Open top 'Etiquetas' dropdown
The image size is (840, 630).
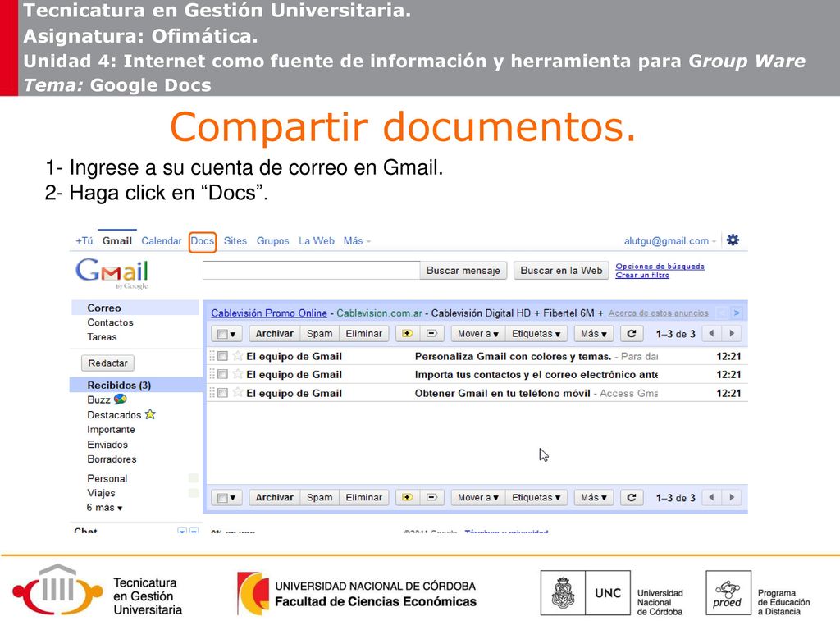tap(536, 333)
